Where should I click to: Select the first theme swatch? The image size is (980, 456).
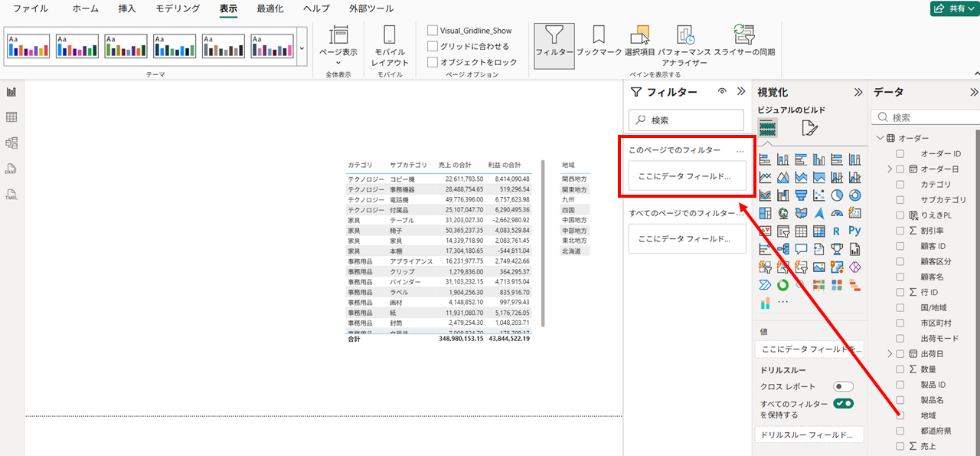coord(28,46)
